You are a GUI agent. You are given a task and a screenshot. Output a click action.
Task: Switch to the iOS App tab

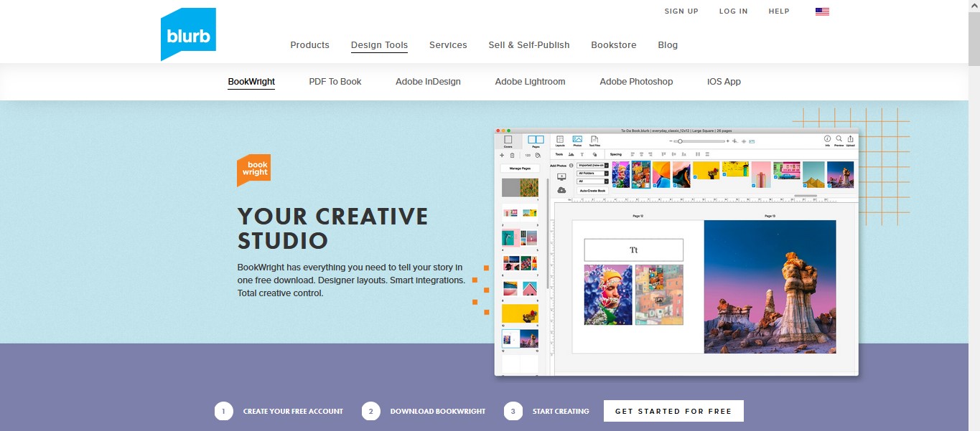724,82
